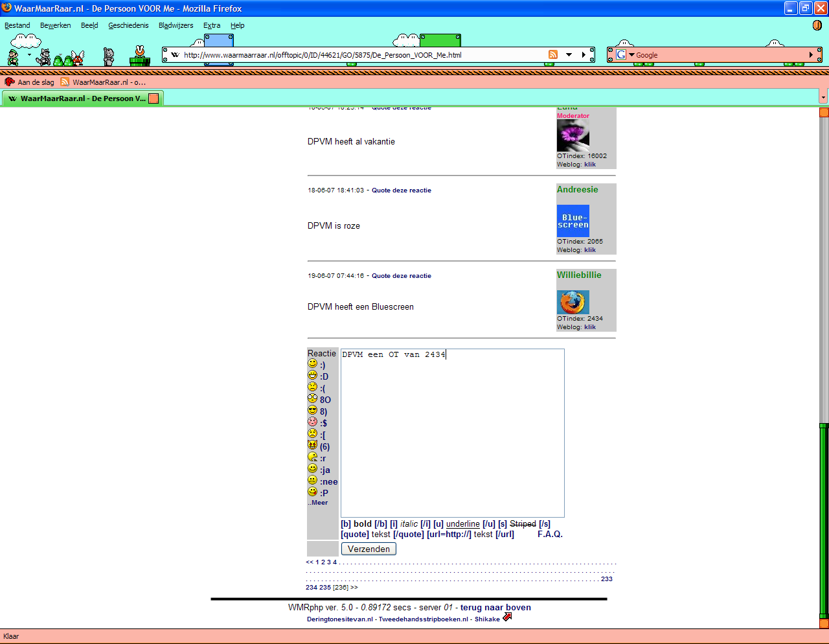Click the terug naar boven link

tap(495, 608)
